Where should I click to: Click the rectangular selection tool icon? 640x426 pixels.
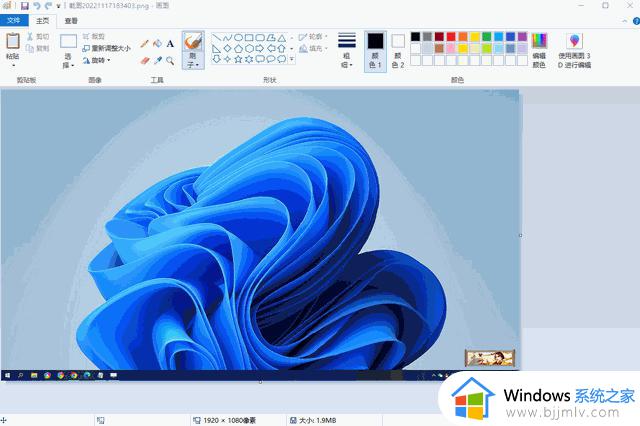pyautogui.click(x=68, y=41)
